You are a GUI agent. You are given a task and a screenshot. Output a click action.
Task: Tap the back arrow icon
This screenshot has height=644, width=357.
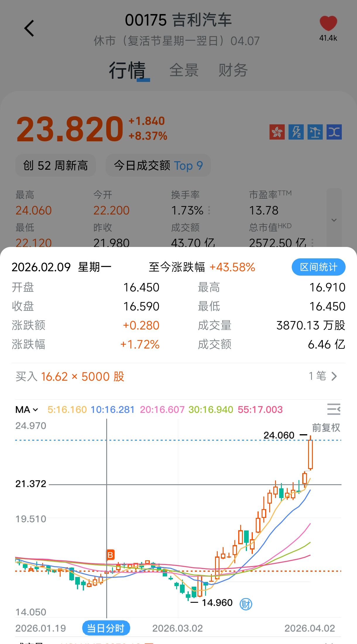(x=29, y=28)
